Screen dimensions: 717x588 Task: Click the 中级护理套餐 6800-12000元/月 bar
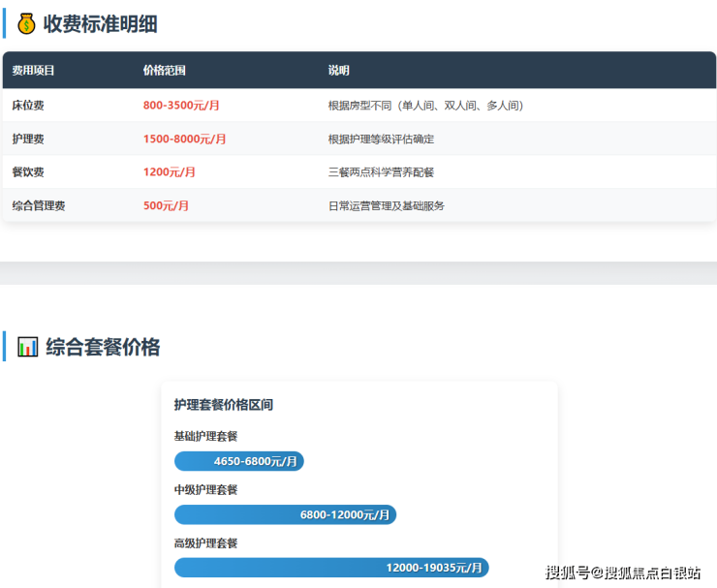[285, 515]
